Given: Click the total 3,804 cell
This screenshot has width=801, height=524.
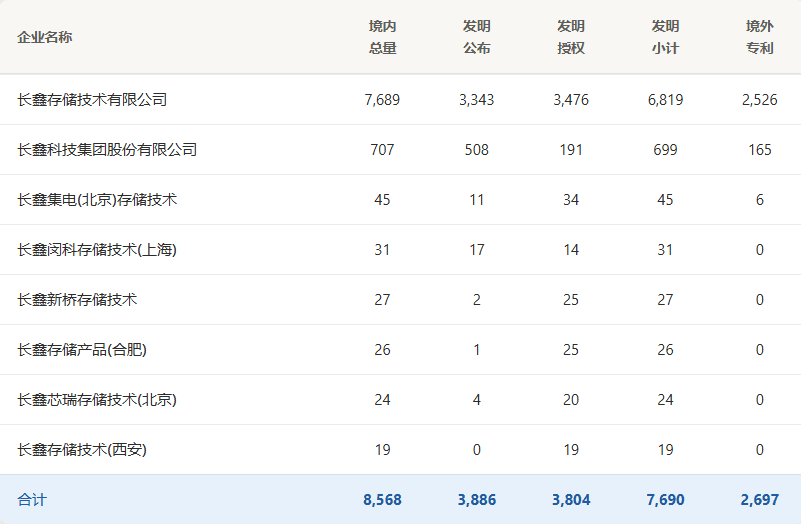Looking at the screenshot, I should coord(571,499).
